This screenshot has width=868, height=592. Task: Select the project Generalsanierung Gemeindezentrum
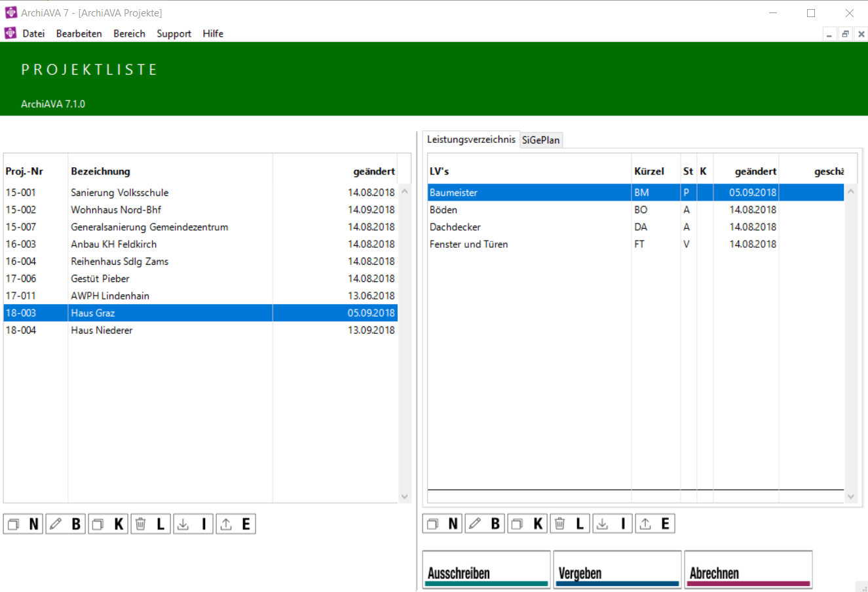(200, 227)
